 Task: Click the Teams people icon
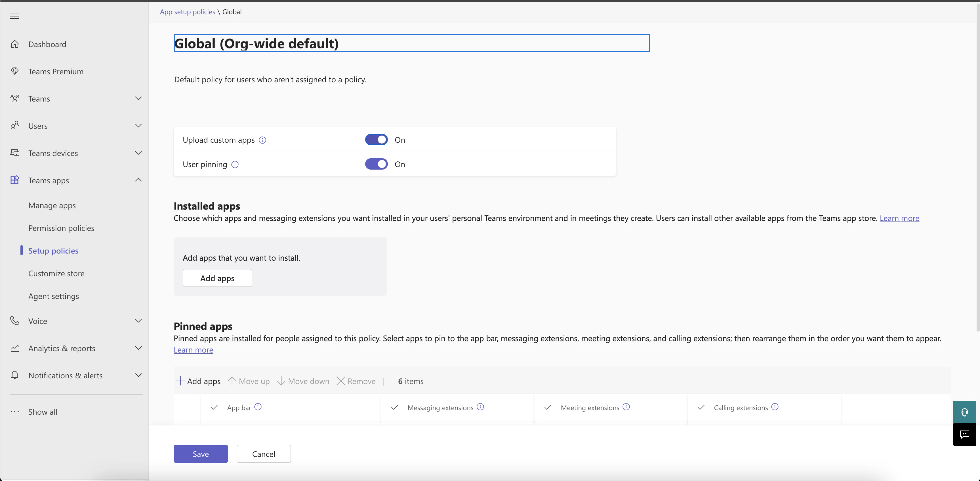point(14,98)
